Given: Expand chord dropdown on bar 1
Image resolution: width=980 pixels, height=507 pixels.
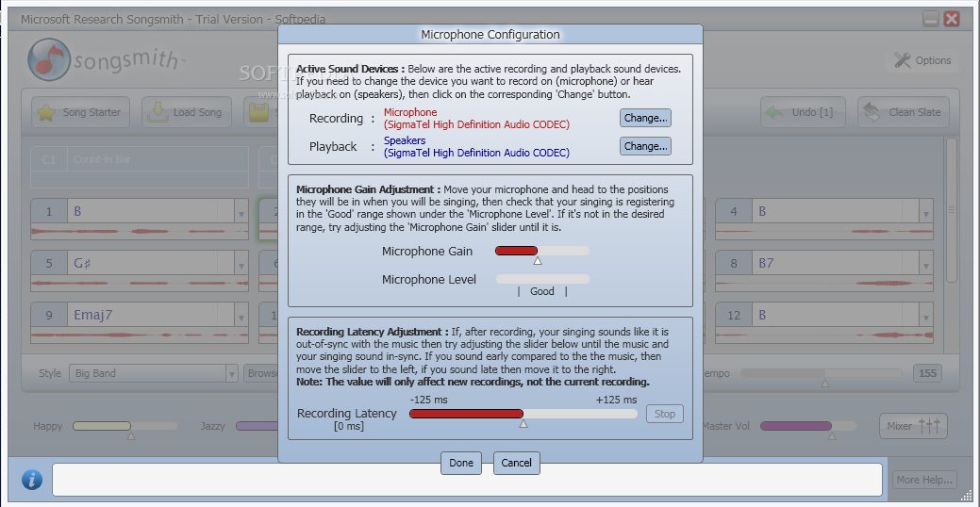Looking at the screenshot, I should tap(241, 214).
